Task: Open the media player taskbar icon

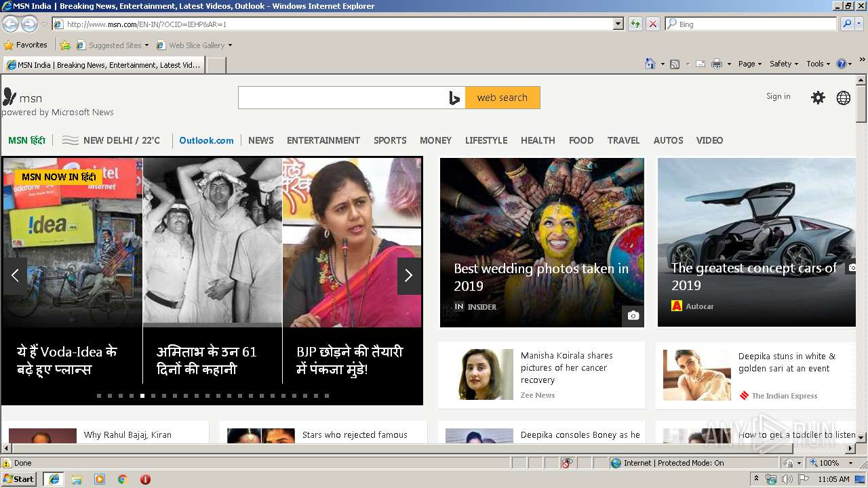Action: pos(100,479)
